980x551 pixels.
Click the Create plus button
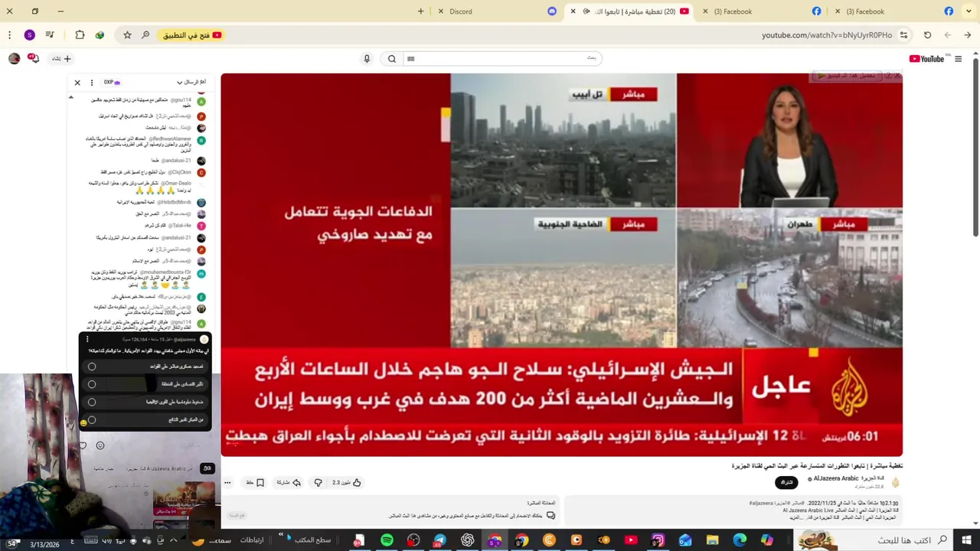coord(62,59)
